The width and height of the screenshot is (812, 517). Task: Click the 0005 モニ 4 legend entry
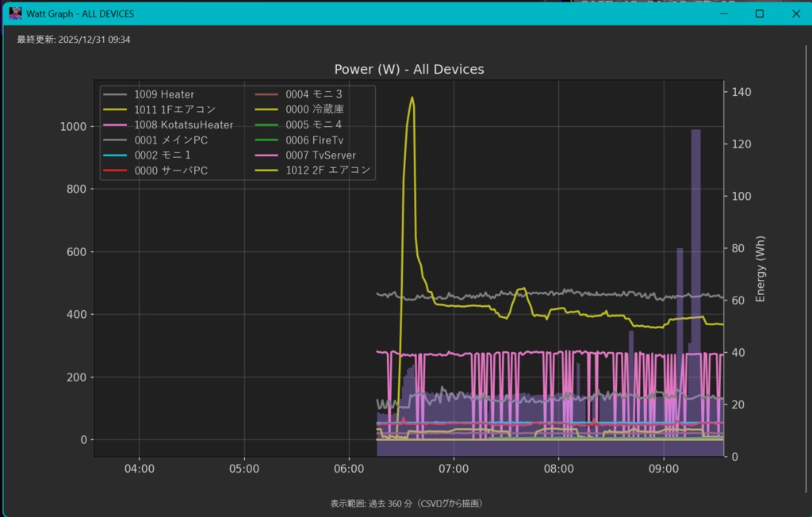coord(298,124)
